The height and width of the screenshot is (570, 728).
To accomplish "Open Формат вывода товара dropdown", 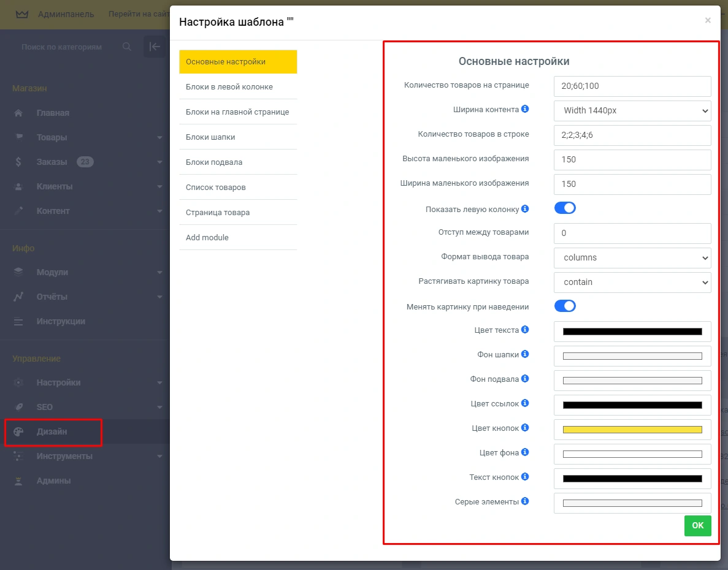I will 632,257.
